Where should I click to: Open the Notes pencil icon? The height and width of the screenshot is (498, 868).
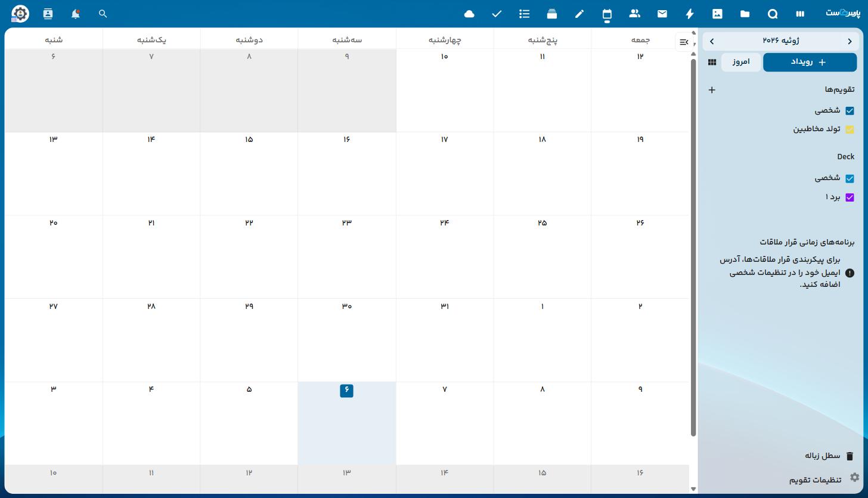click(579, 14)
